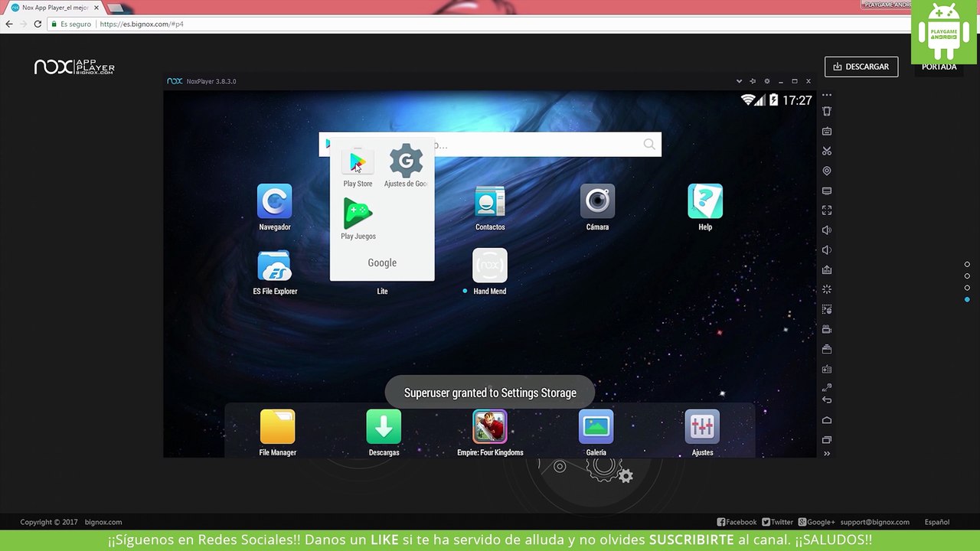The image size is (980, 551).
Task: Open the Twitter link in footer
Action: (x=777, y=522)
